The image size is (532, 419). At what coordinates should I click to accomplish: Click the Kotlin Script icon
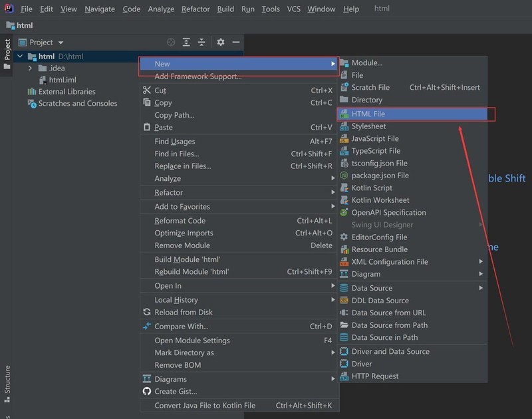click(344, 188)
